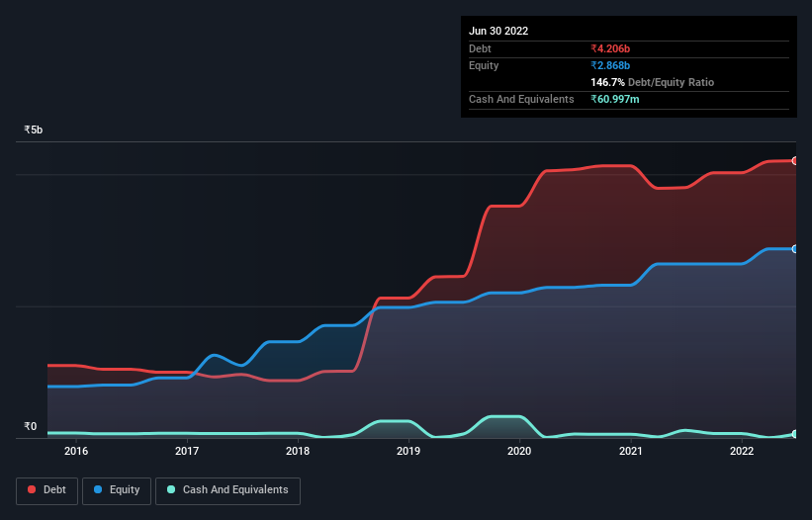Toggle Cash And Equivalents legend button
The height and width of the screenshot is (520, 812).
pos(227,490)
